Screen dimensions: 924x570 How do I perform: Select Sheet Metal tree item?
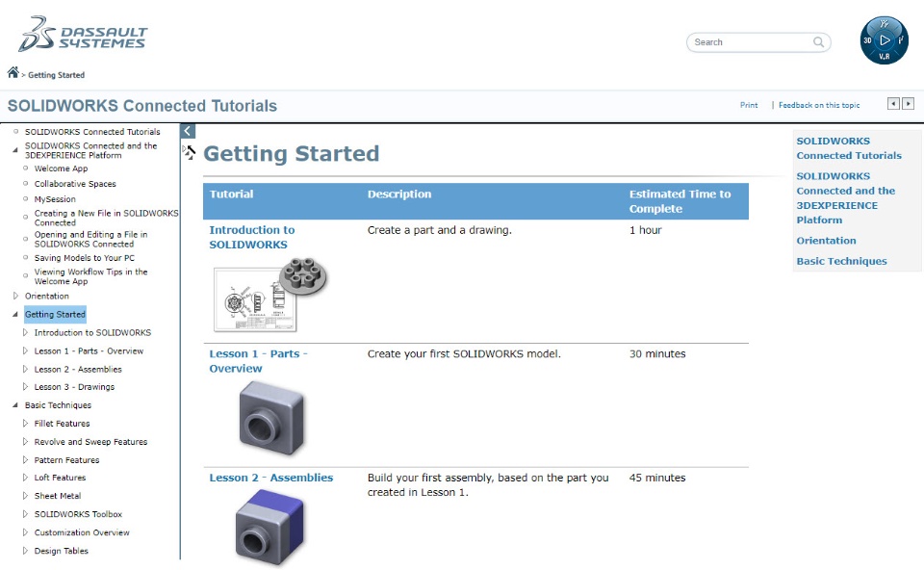pyautogui.click(x=57, y=496)
